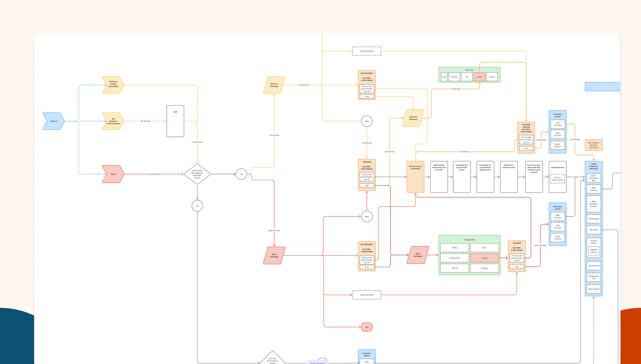Screen dimensions: 641x364
Task: Click the 'What kind of traveller are you?' screen
Action: click(x=509, y=177)
